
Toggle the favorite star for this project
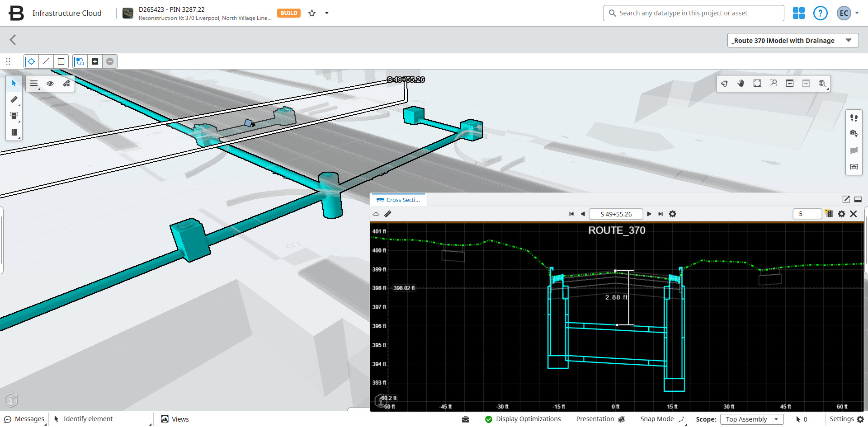(x=312, y=13)
